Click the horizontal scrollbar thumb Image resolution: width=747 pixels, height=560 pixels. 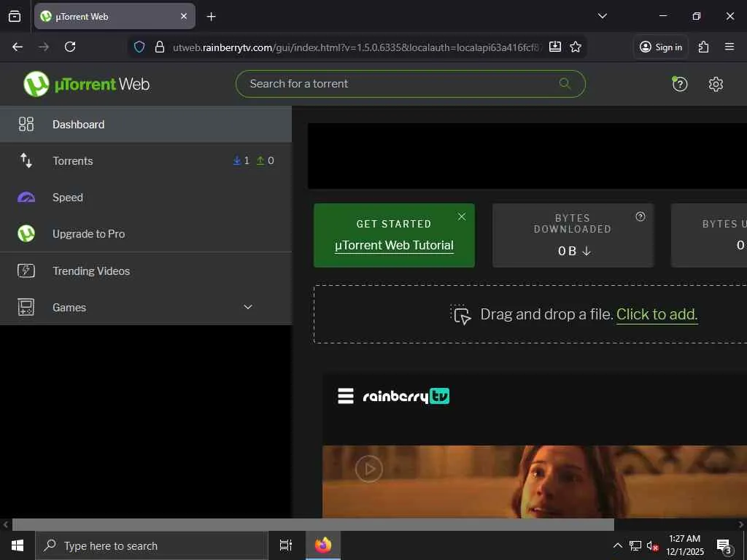(313, 525)
